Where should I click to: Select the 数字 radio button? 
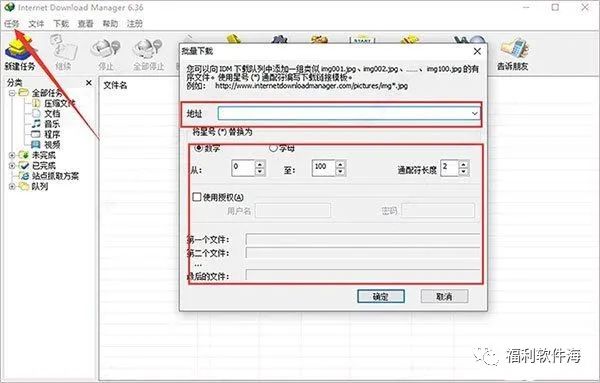coord(199,148)
